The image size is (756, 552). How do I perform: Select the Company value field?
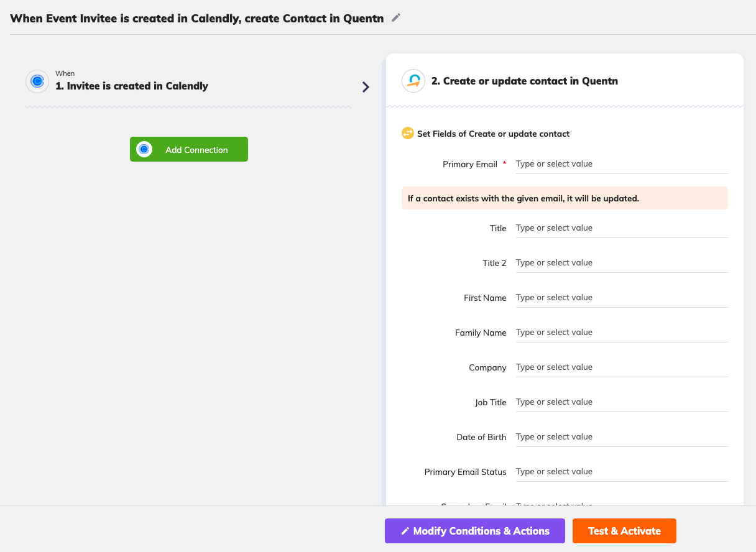pyautogui.click(x=622, y=367)
